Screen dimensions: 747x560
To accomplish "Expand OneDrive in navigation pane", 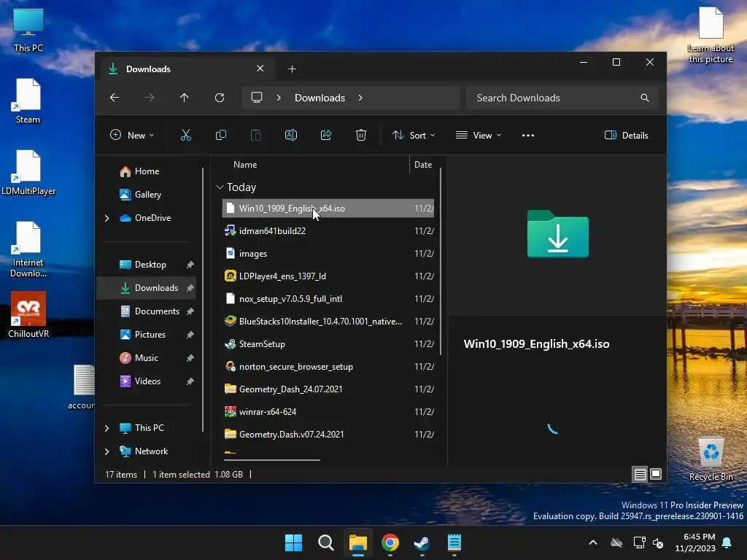I will coord(107,218).
